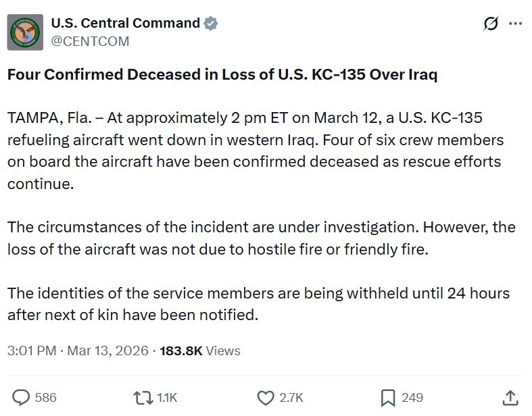Share the post via the upload arrow icon
532x416 pixels.
click(511, 397)
